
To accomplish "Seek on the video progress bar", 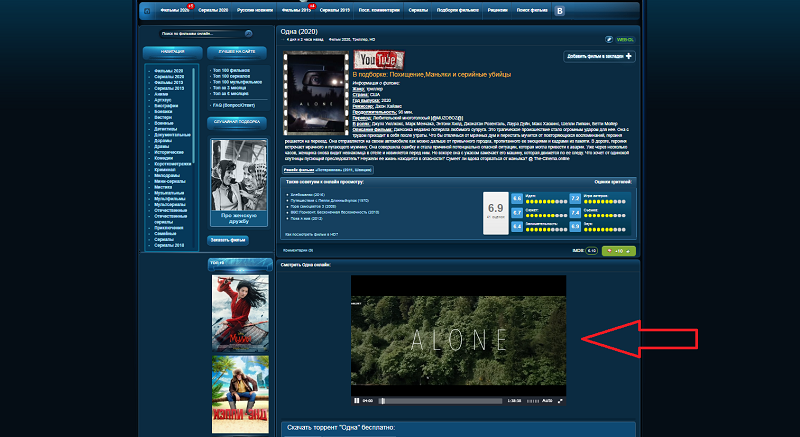I will 440,401.
